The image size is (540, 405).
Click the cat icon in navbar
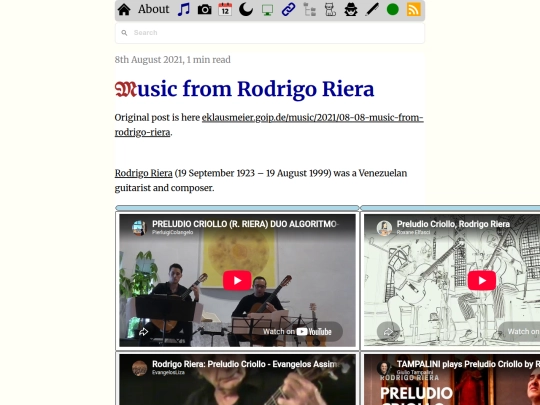pos(330,9)
